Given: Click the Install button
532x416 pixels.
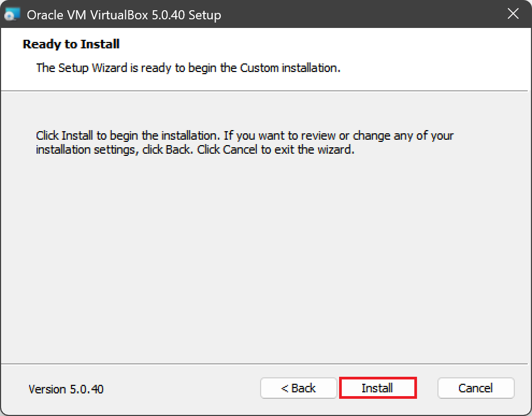Looking at the screenshot, I should (x=378, y=388).
